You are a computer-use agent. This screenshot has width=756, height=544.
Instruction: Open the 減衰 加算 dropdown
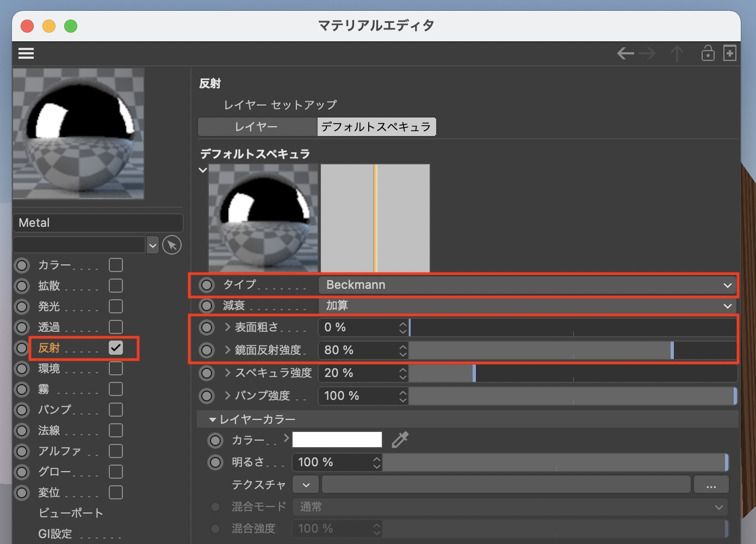click(x=526, y=306)
